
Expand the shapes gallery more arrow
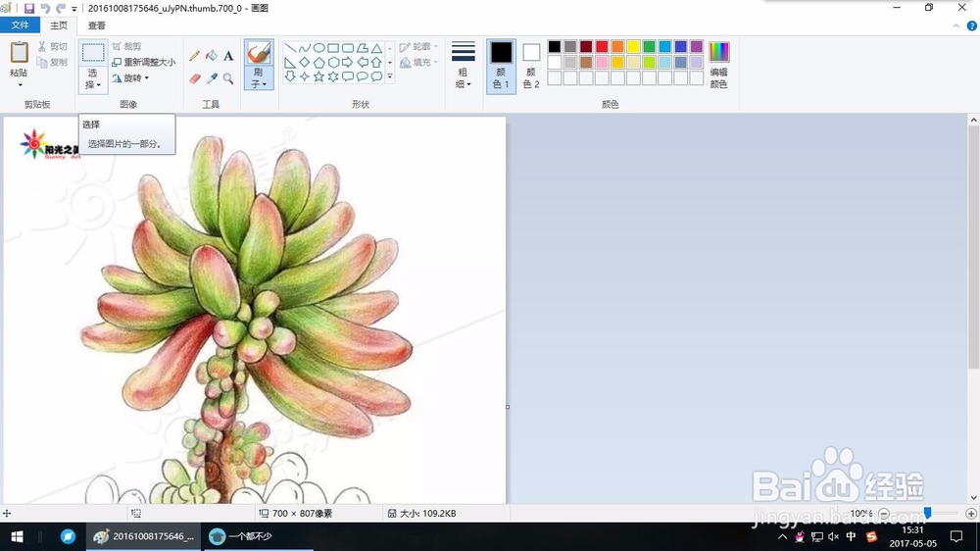click(x=390, y=76)
